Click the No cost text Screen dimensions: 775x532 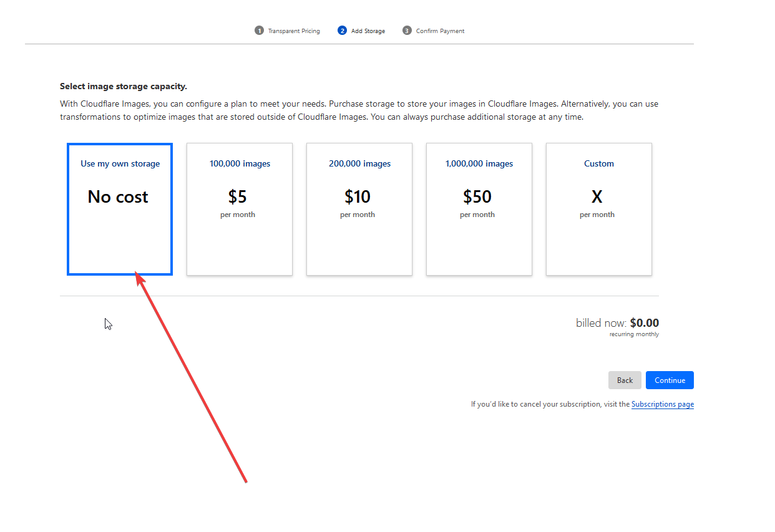(x=118, y=197)
